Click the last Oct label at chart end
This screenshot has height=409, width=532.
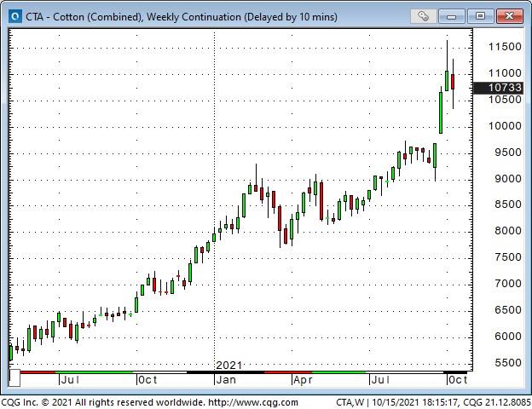tap(458, 380)
